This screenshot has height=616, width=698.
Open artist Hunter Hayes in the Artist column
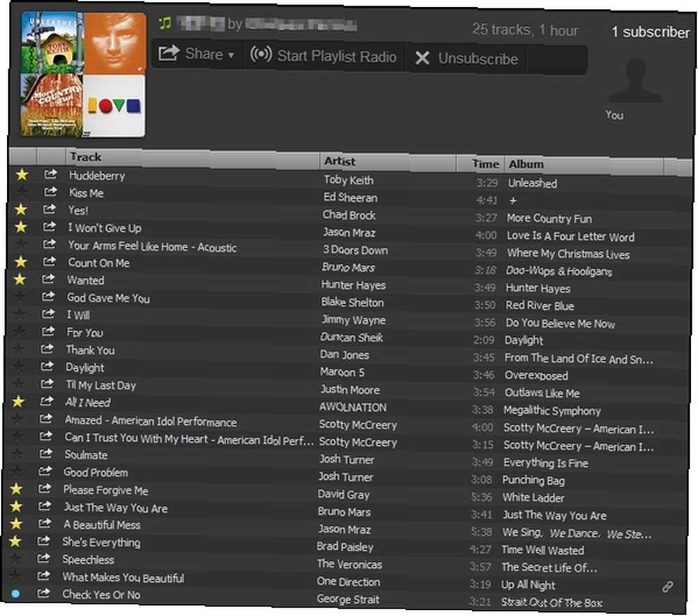tap(353, 285)
